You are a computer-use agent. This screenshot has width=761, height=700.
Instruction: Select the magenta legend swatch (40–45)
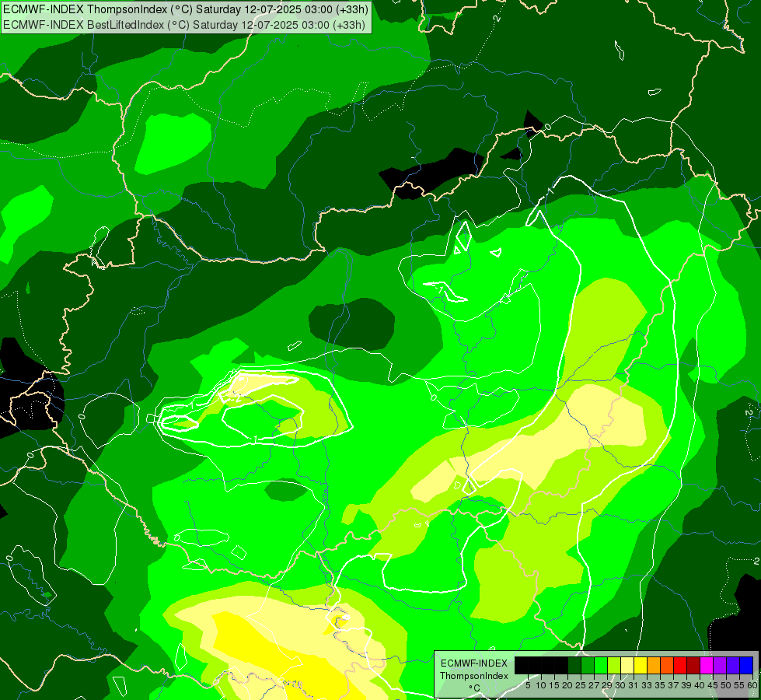pyautogui.click(x=707, y=665)
